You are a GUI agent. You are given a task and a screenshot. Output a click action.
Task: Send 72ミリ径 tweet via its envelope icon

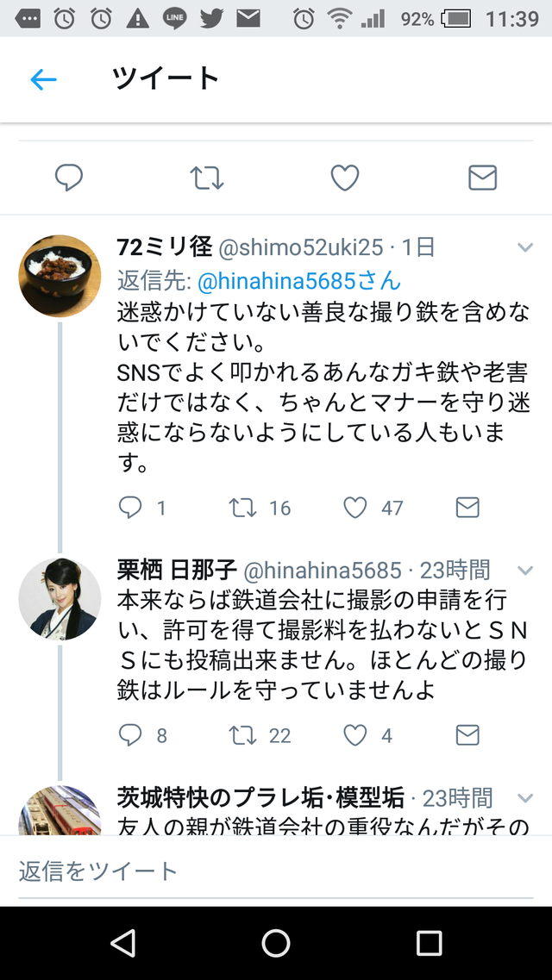tap(467, 508)
